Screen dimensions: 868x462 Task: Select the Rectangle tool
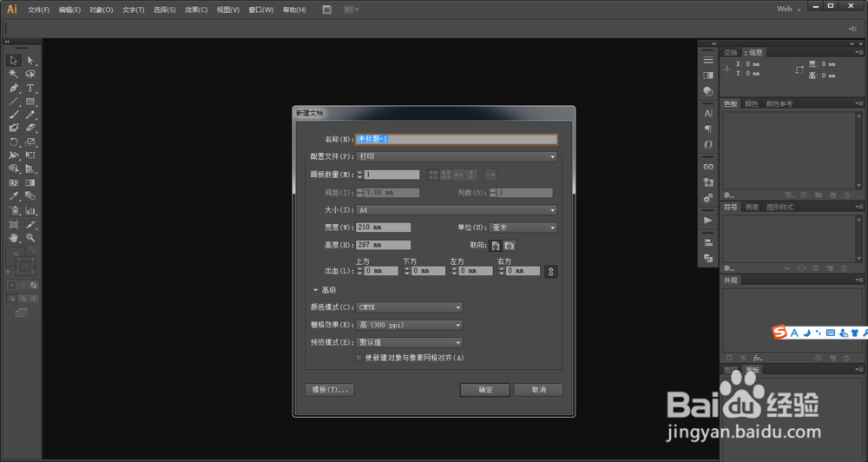click(x=30, y=102)
